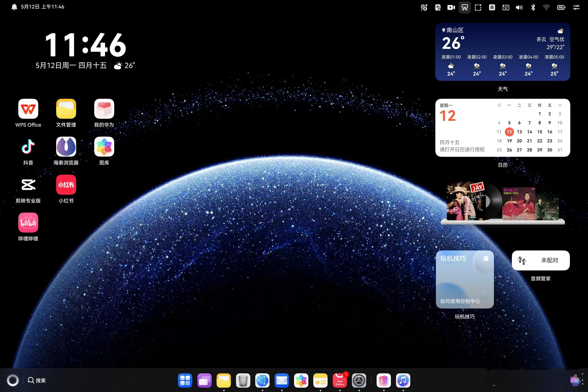The width and height of the screenshot is (588, 392).
Task: Launch 海泰浏览器 browser
Action: pyautogui.click(x=66, y=147)
